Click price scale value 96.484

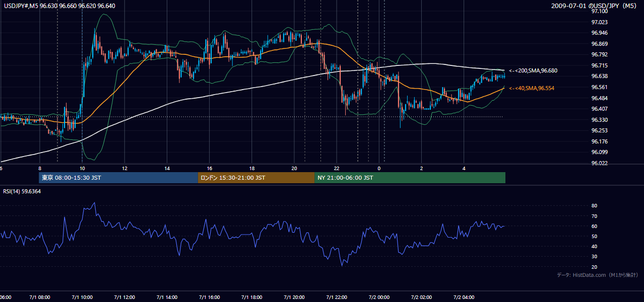click(x=600, y=98)
